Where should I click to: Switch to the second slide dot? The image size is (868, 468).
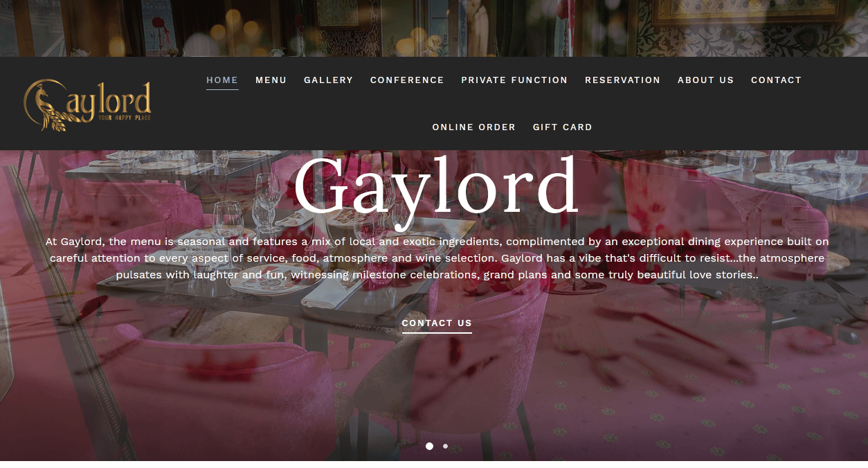[x=445, y=447]
